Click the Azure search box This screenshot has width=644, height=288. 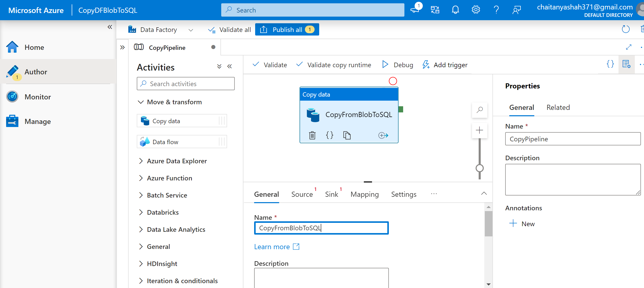[313, 10]
